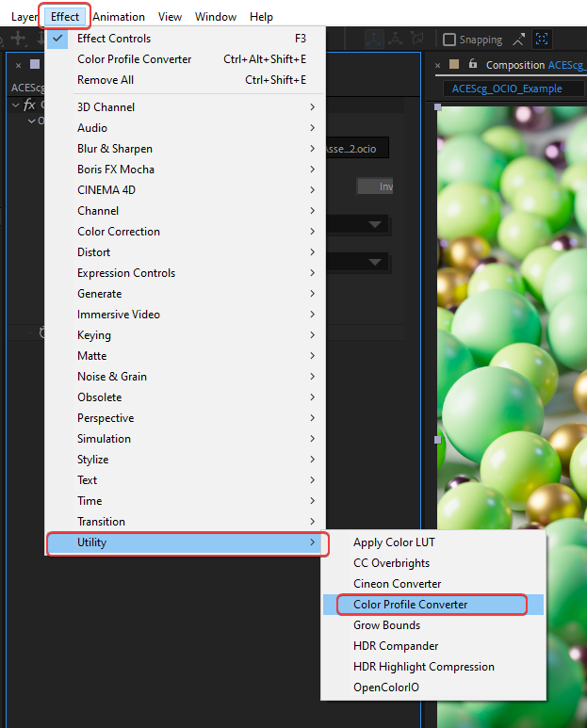Image resolution: width=587 pixels, height=728 pixels.
Task: Toggle the checked Effect Controls menu item
Action: [113, 39]
